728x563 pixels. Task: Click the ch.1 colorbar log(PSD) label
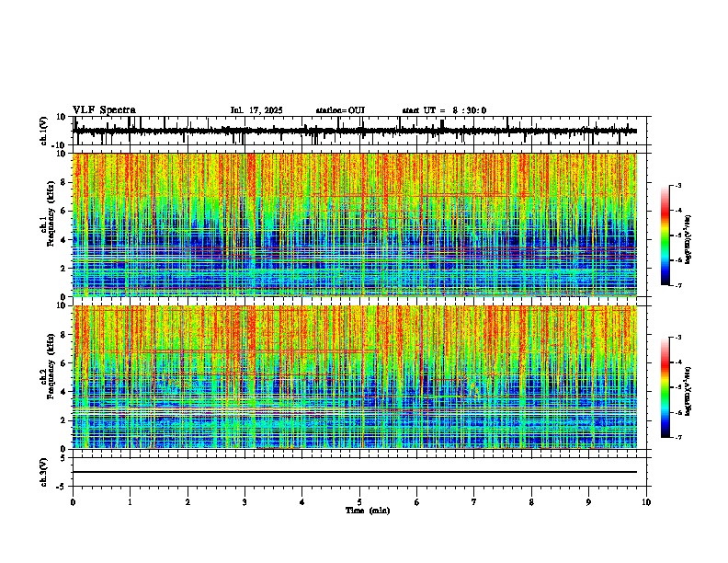(688, 240)
